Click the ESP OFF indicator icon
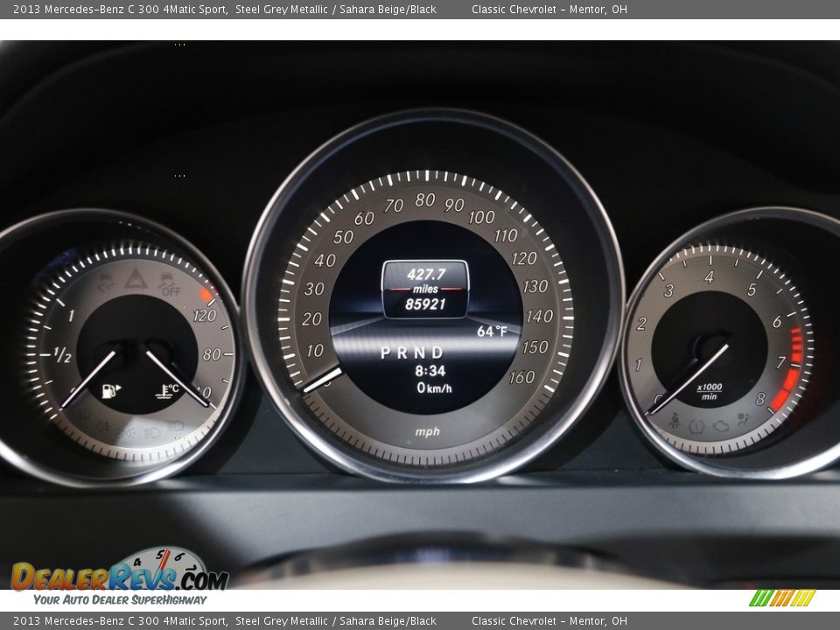840x630 pixels. [x=169, y=284]
